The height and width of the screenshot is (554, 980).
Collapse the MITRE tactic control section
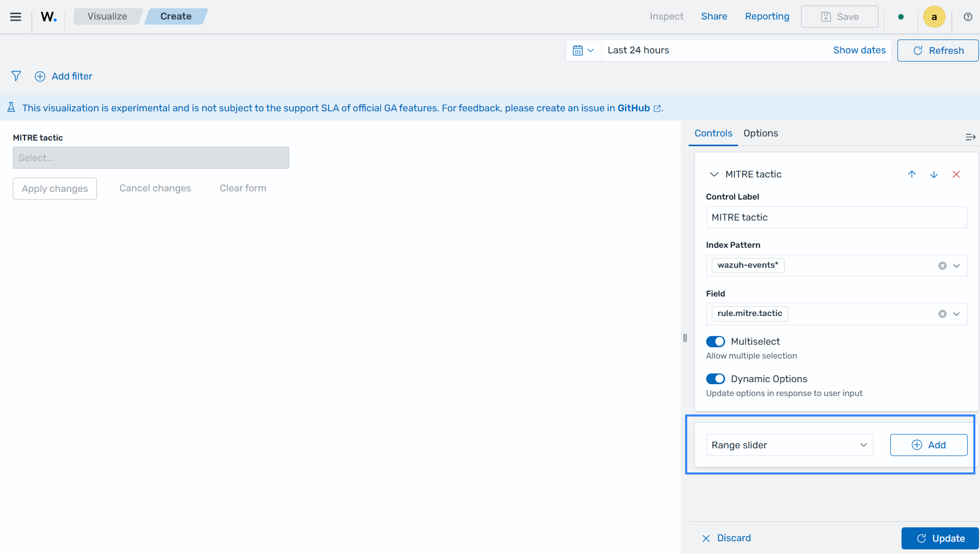click(x=714, y=174)
